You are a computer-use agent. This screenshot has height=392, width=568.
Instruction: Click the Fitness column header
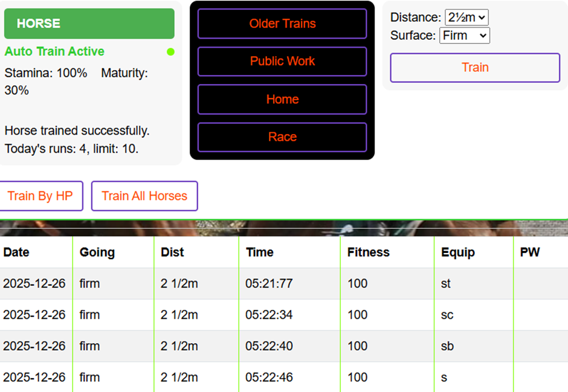pyautogui.click(x=369, y=252)
